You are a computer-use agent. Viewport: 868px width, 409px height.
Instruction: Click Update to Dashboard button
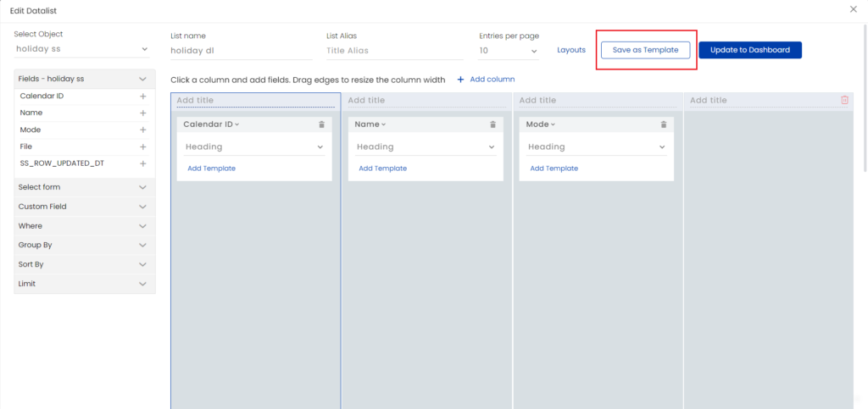click(x=749, y=50)
